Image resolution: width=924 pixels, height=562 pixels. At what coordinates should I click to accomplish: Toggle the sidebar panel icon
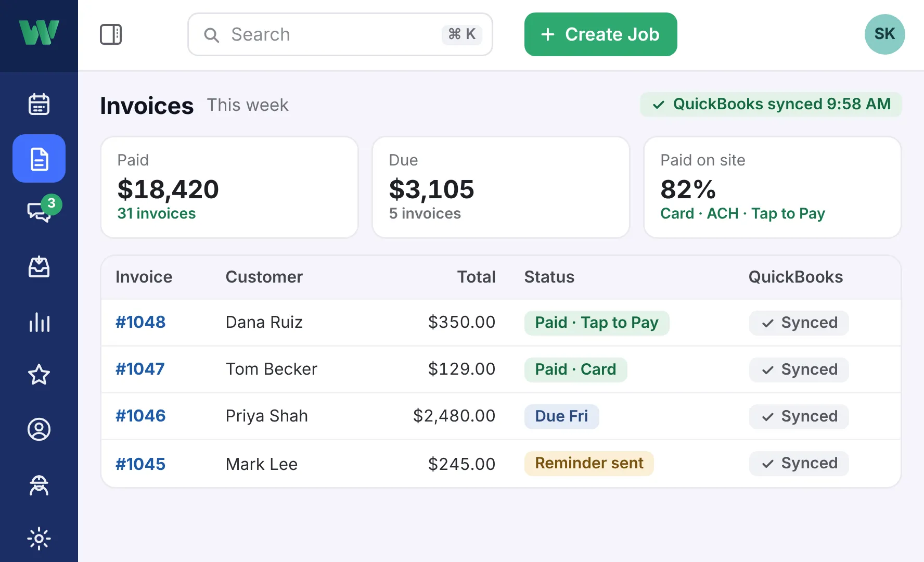click(x=111, y=34)
